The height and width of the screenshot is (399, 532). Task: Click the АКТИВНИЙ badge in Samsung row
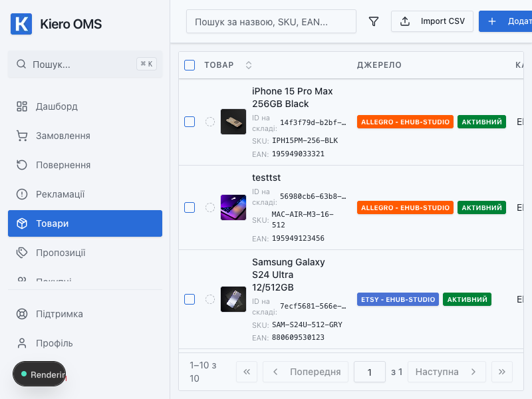(x=467, y=299)
